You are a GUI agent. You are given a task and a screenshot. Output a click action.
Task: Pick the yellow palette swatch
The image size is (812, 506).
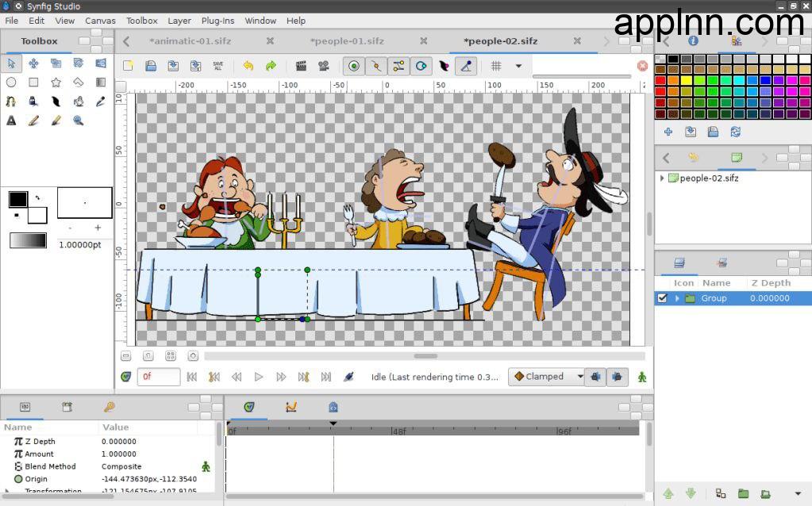click(686, 80)
